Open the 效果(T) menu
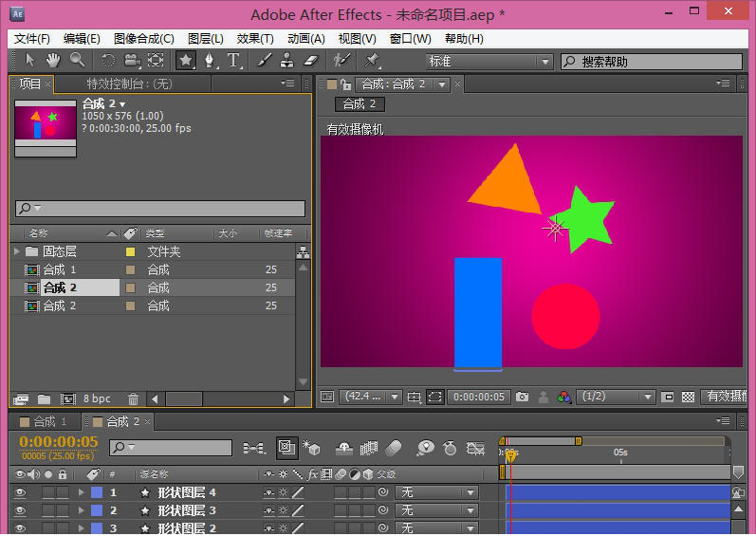The width and height of the screenshot is (756, 555). [254, 39]
